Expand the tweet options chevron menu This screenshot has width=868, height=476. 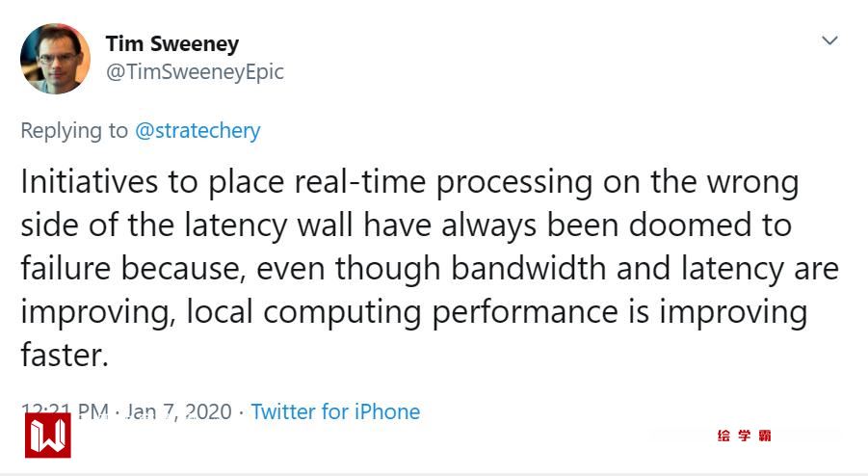tap(829, 40)
